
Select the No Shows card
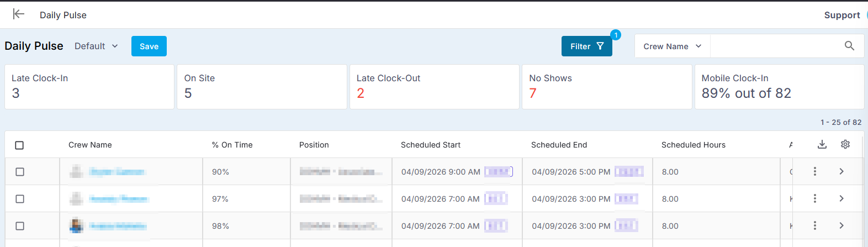607,87
